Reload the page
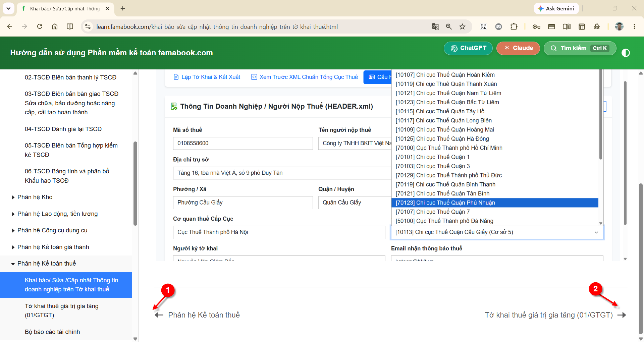The width and height of the screenshot is (644, 342). pos(40,26)
